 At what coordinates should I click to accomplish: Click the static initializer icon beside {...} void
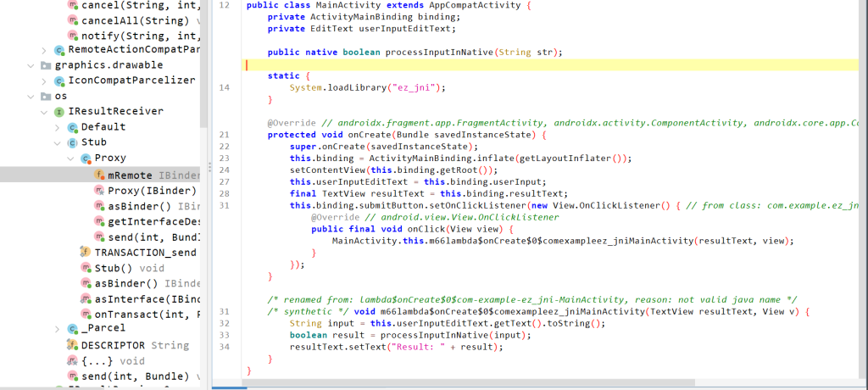[x=71, y=360]
